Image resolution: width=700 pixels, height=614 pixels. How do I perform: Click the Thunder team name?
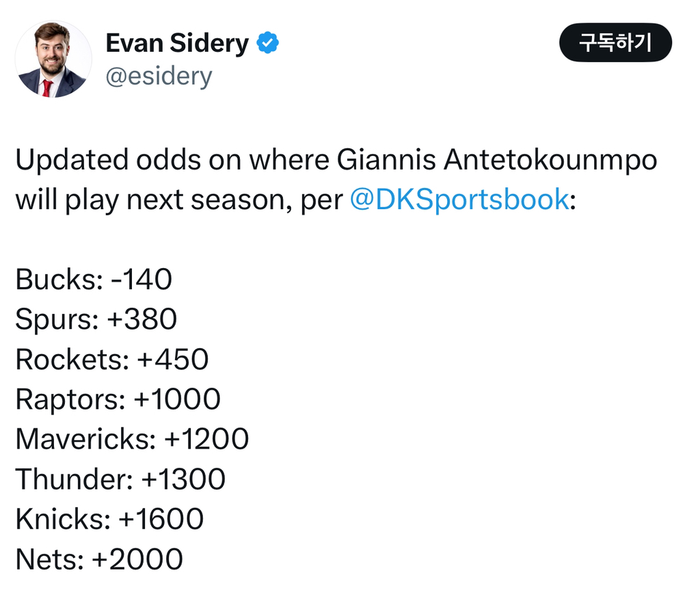pos(71,479)
